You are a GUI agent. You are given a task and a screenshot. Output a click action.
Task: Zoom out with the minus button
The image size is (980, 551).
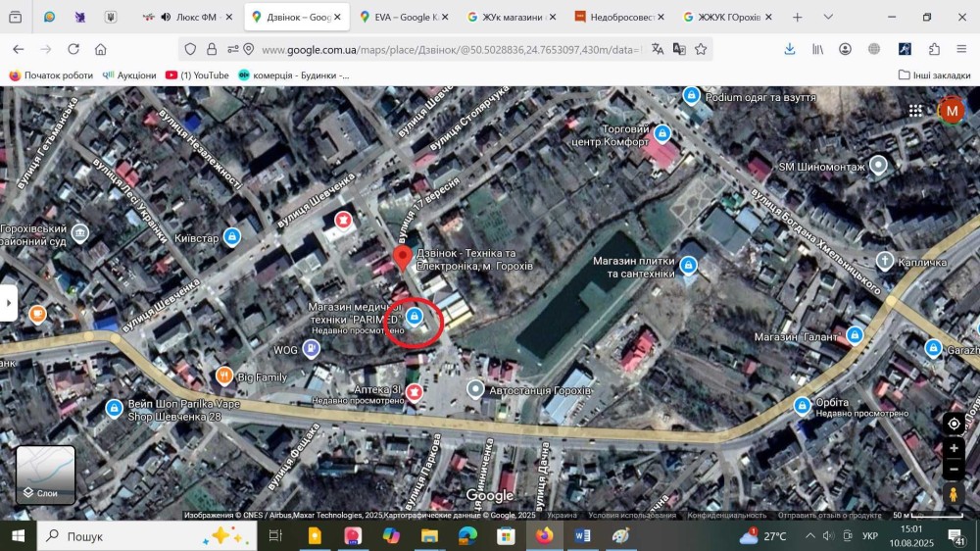[x=954, y=469]
